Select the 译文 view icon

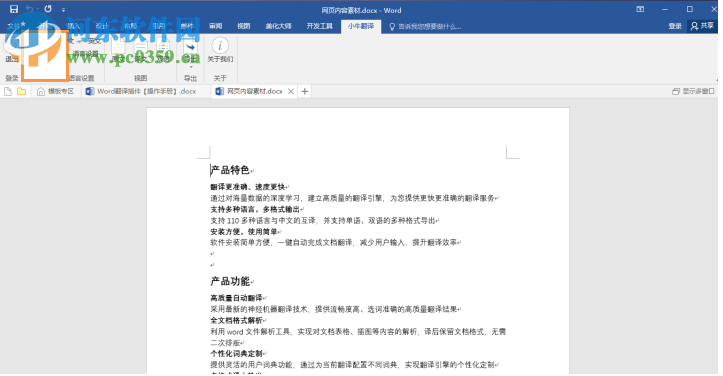(141, 47)
